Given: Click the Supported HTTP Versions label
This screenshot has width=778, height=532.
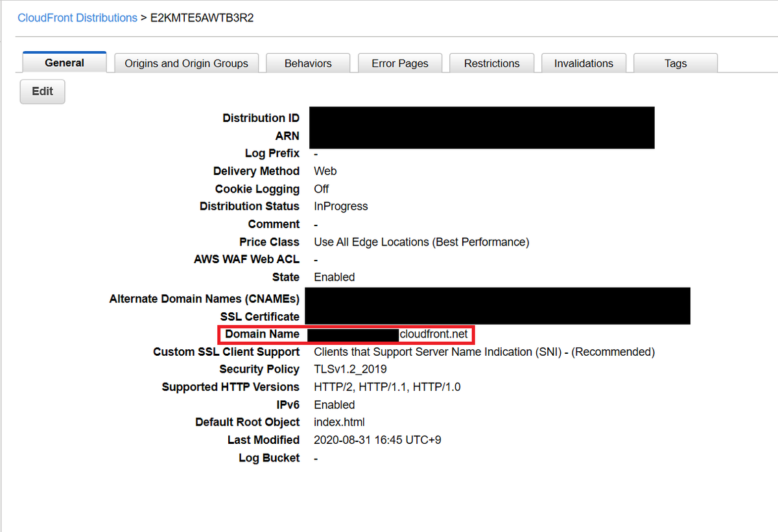Looking at the screenshot, I should tap(231, 387).
